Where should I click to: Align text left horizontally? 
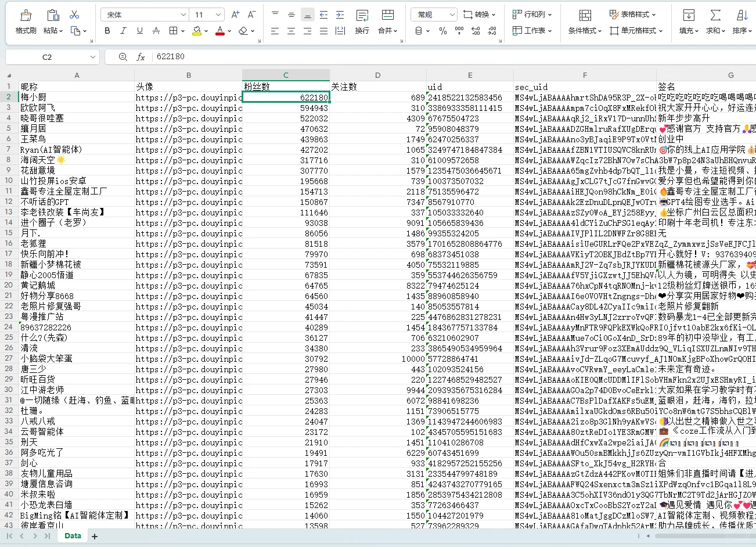coord(275,31)
